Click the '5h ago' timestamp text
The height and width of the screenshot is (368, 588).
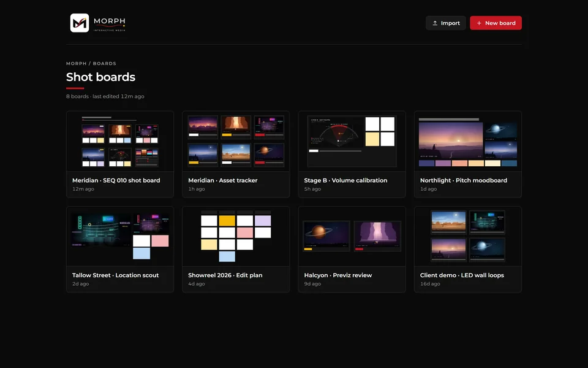tap(312, 189)
